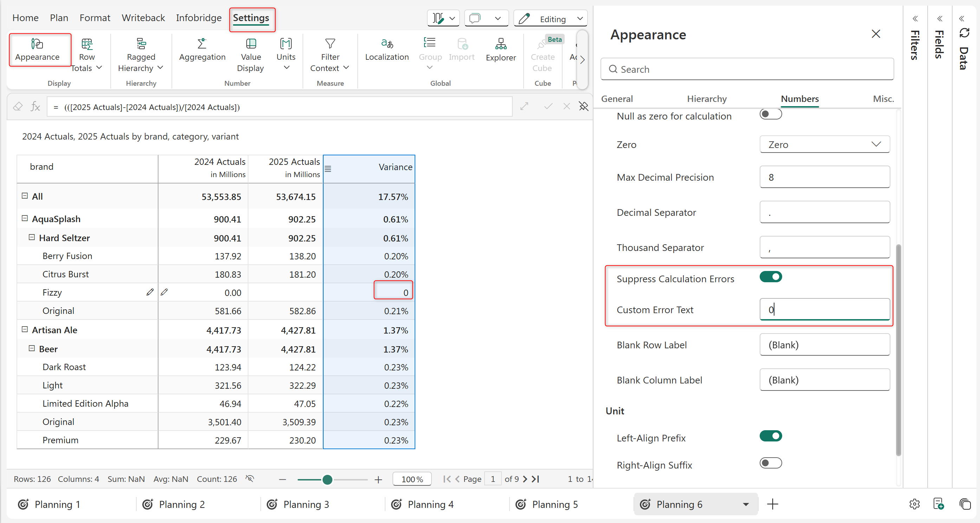Viewport: 980px width, 523px height.
Task: Click the zoom slider handle
Action: pos(327,480)
